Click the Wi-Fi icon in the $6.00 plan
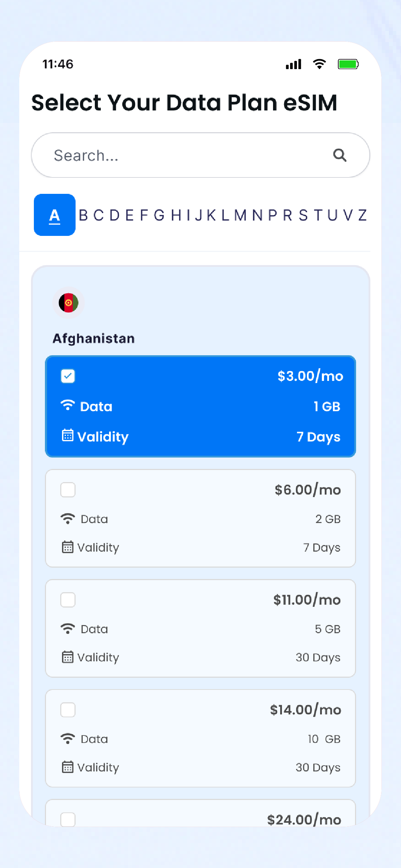The width and height of the screenshot is (401, 868). tap(68, 518)
